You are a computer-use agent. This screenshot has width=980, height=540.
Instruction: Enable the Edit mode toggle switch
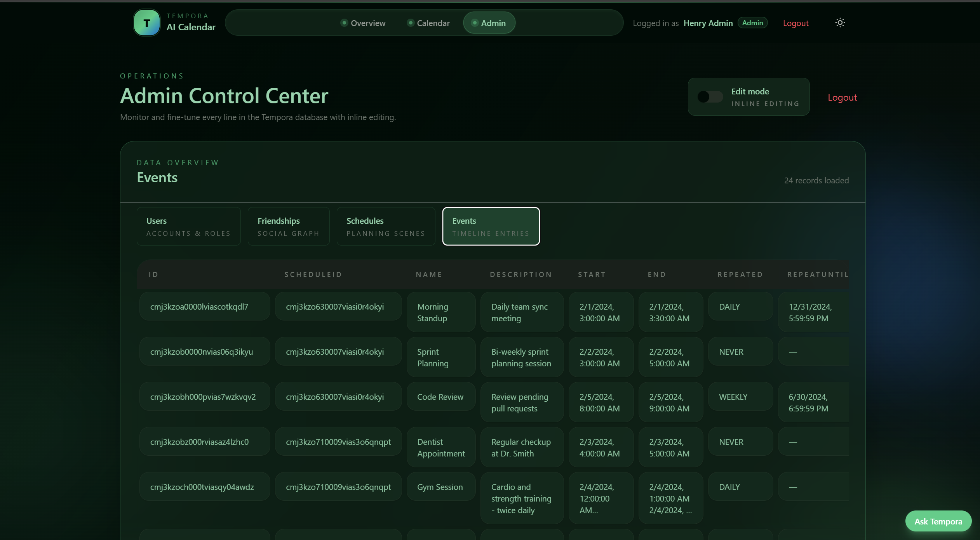pos(710,97)
